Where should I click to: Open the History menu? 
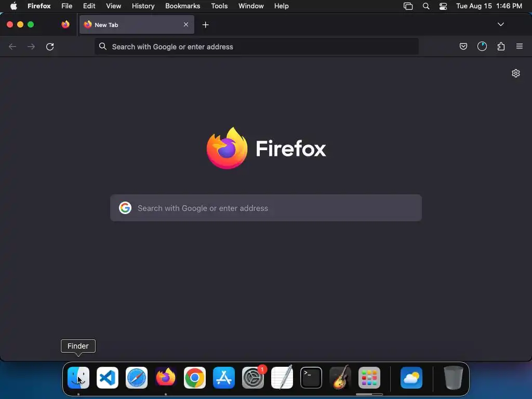[x=143, y=6]
